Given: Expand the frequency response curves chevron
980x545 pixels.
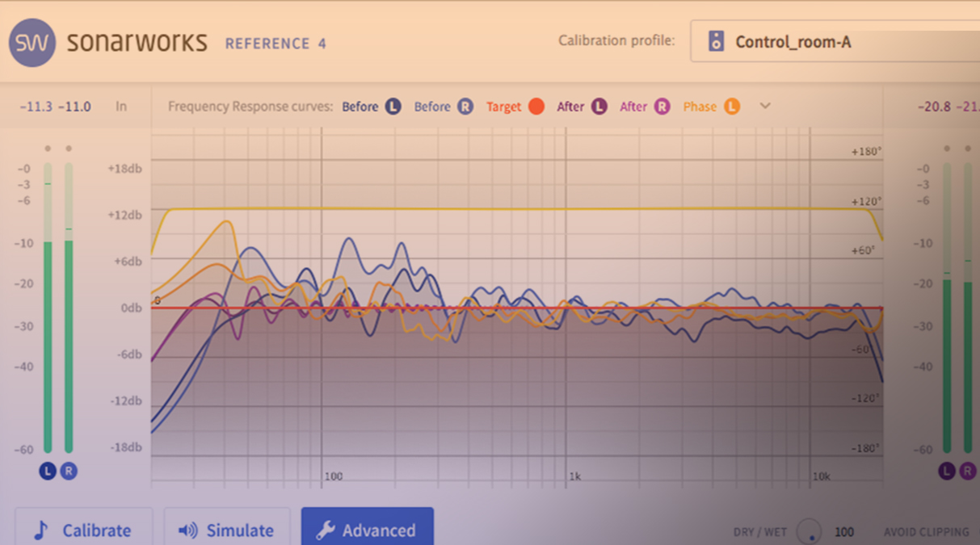Looking at the screenshot, I should pyautogui.click(x=764, y=106).
